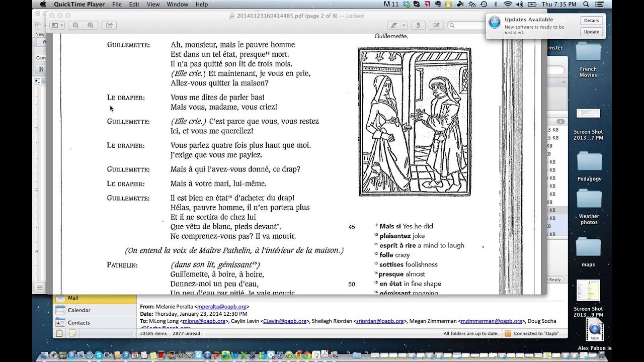The image size is (644, 362).
Task: Select Mail in Outlook sidebar
Action: pyautogui.click(x=95, y=298)
